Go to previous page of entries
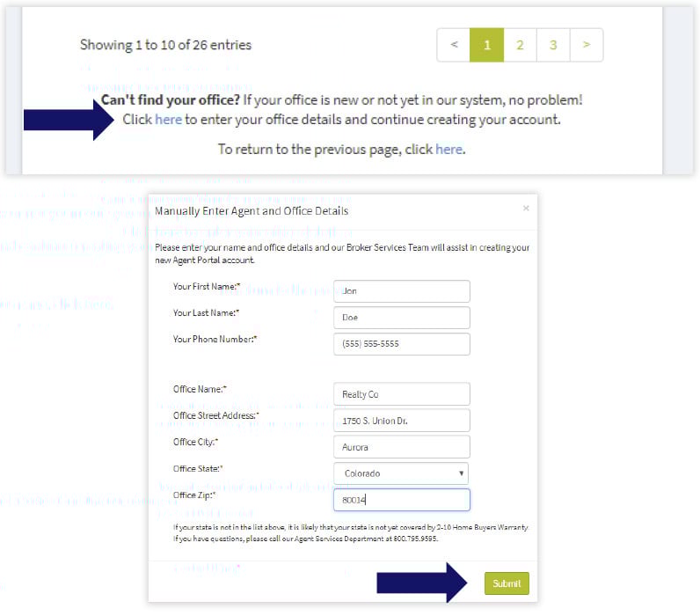 pos(454,45)
